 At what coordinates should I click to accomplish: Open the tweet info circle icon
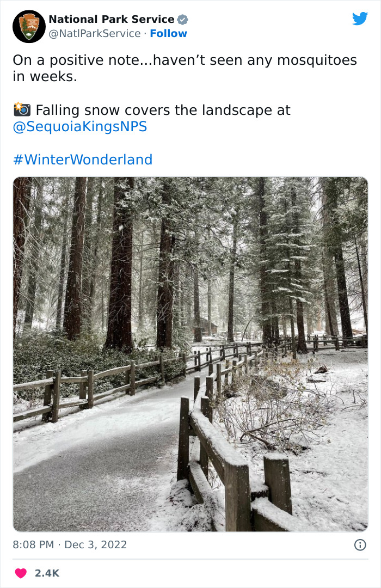360,544
